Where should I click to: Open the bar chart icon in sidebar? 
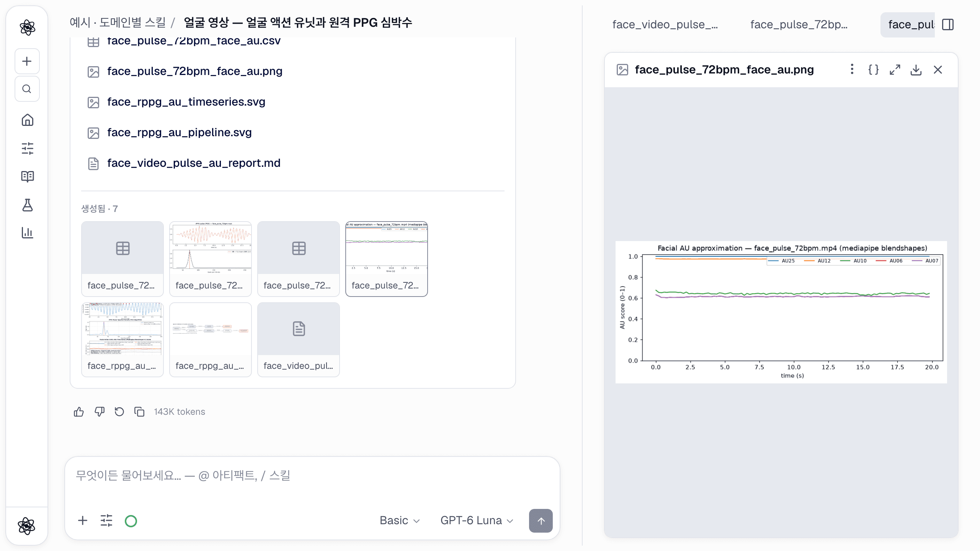pos(27,232)
